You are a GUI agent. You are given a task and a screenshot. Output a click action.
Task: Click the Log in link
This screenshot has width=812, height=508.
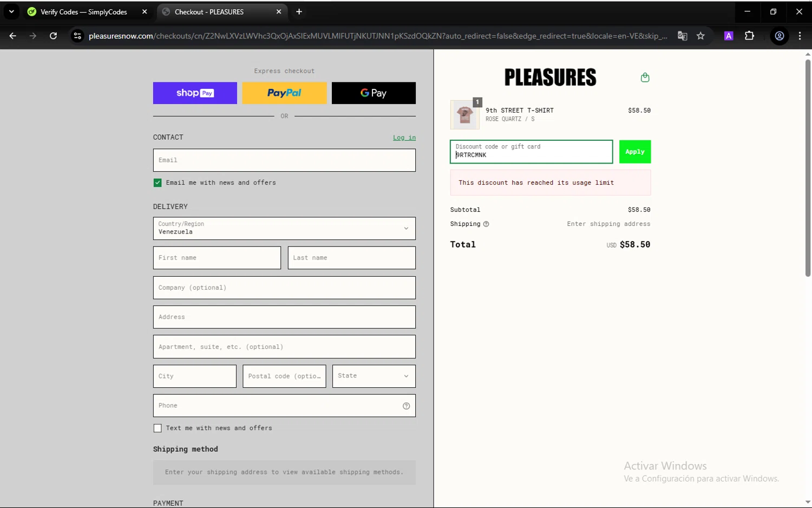[x=404, y=138]
